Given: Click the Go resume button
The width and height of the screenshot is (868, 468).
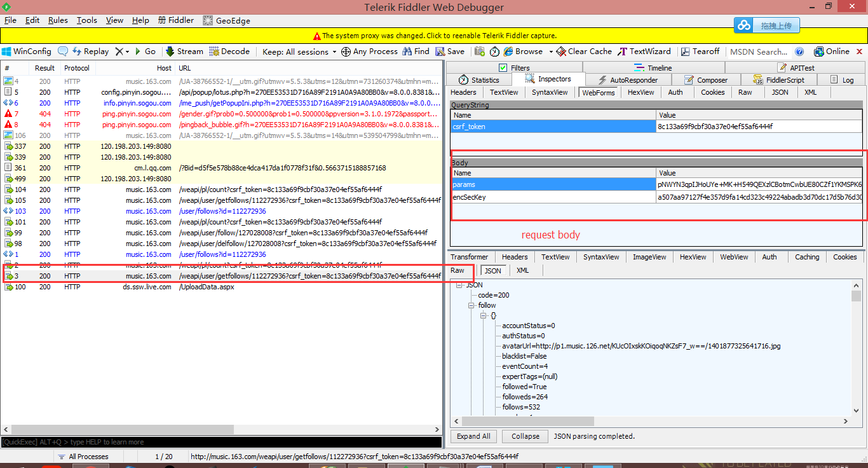Looking at the screenshot, I should coord(145,52).
